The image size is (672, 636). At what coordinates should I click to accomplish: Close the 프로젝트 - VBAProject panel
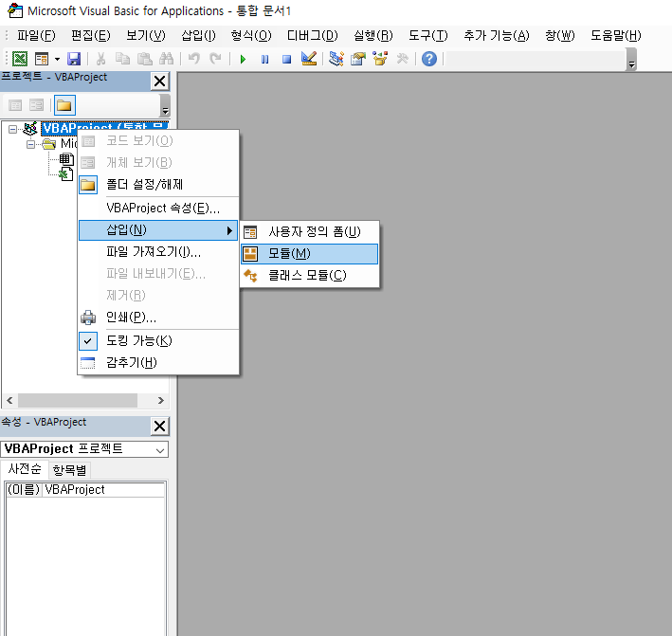tap(160, 81)
